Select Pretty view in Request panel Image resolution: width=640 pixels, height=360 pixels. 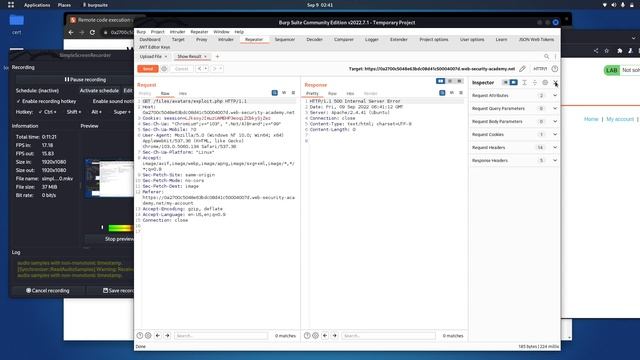coord(145,93)
